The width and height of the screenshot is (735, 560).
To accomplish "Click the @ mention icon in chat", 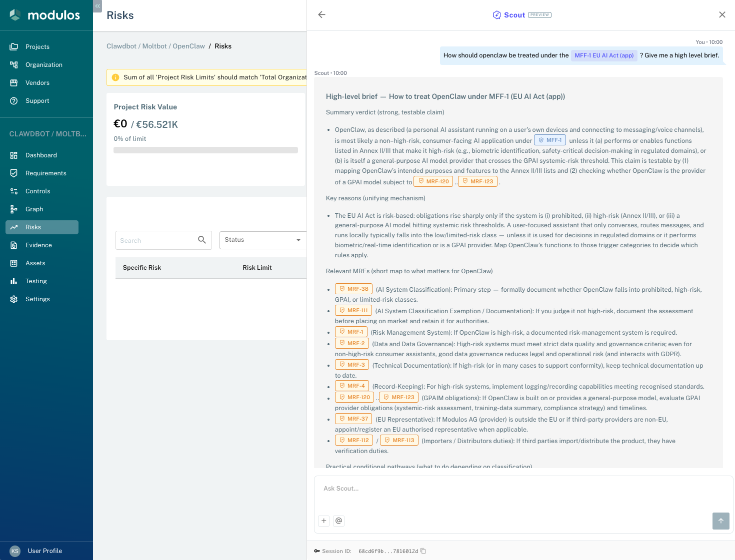I will [338, 521].
